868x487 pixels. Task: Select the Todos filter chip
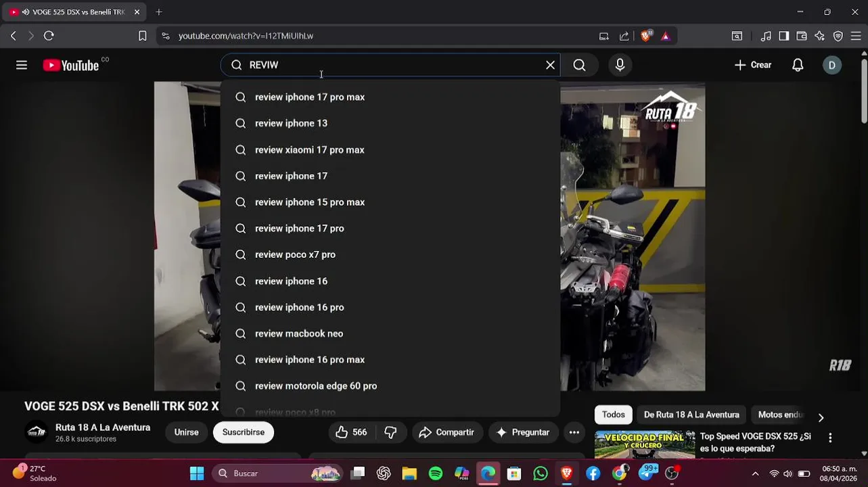pos(614,415)
